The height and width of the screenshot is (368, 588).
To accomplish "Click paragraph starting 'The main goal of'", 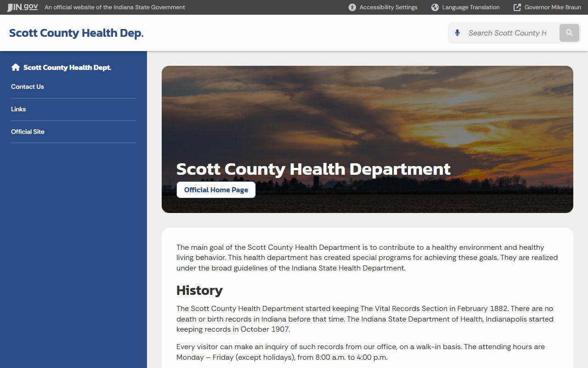I will pyautogui.click(x=367, y=258).
